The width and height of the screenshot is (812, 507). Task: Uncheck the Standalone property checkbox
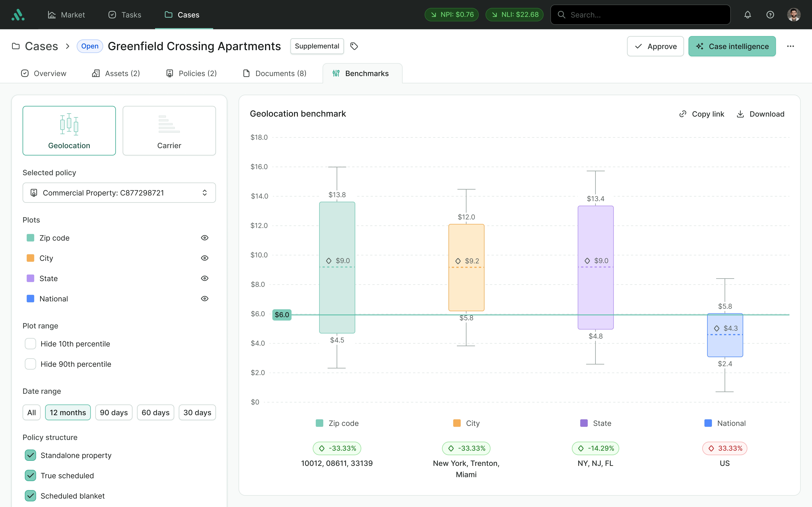click(x=31, y=455)
